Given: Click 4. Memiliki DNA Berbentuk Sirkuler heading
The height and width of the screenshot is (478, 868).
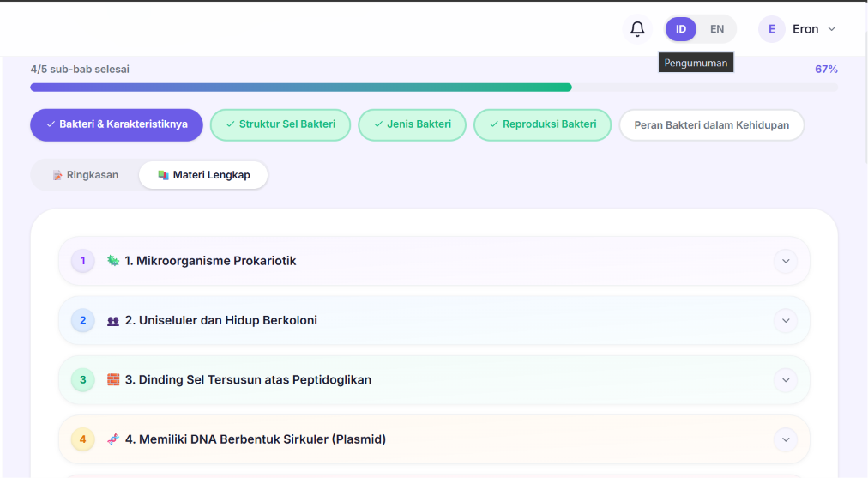Looking at the screenshot, I should [256, 439].
